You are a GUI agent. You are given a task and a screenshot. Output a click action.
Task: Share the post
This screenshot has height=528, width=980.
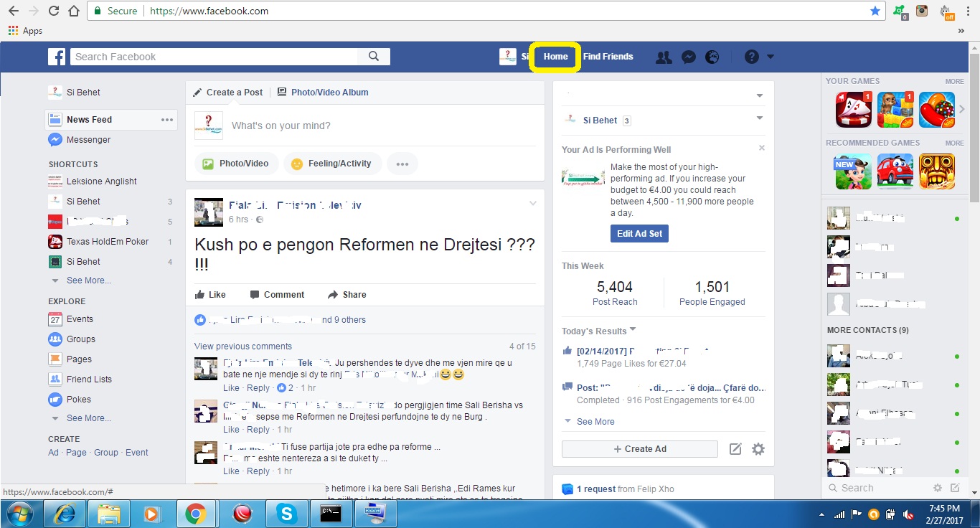pos(347,295)
